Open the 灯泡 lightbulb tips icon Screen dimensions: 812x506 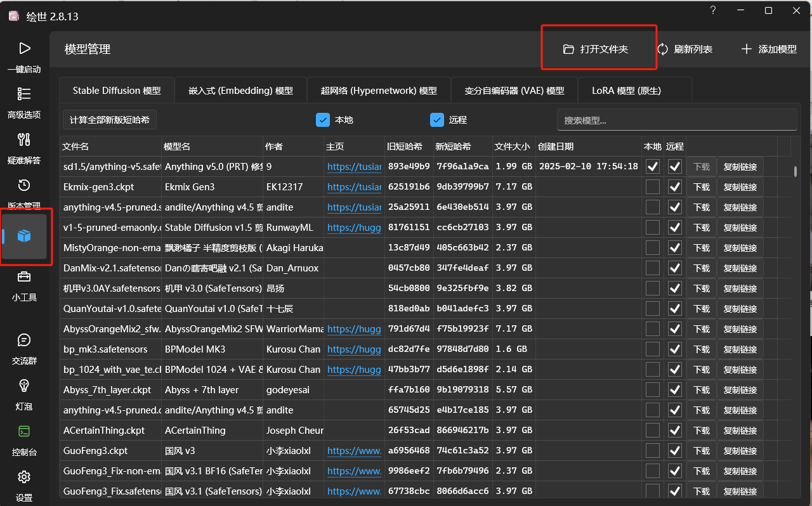pyautogui.click(x=24, y=386)
